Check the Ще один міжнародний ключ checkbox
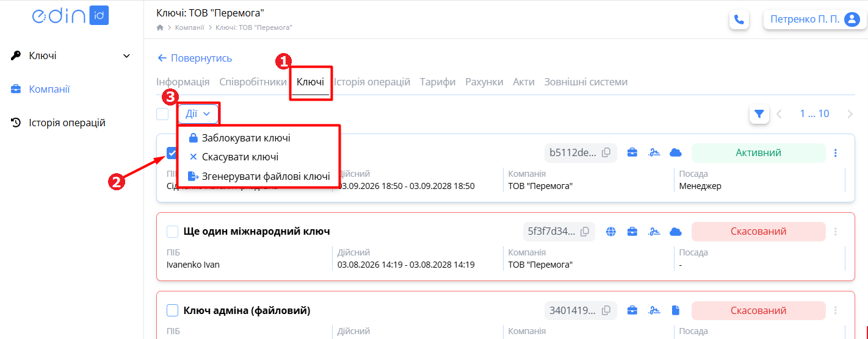Viewport: 868px width, 339px height. 172,232
